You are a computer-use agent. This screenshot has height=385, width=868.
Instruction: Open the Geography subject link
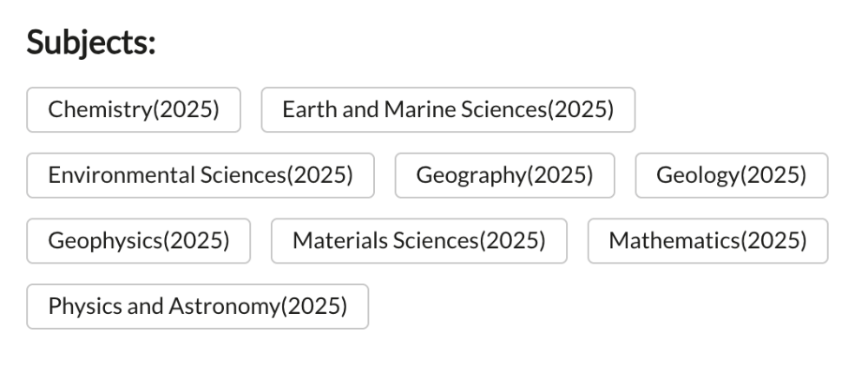tap(504, 175)
